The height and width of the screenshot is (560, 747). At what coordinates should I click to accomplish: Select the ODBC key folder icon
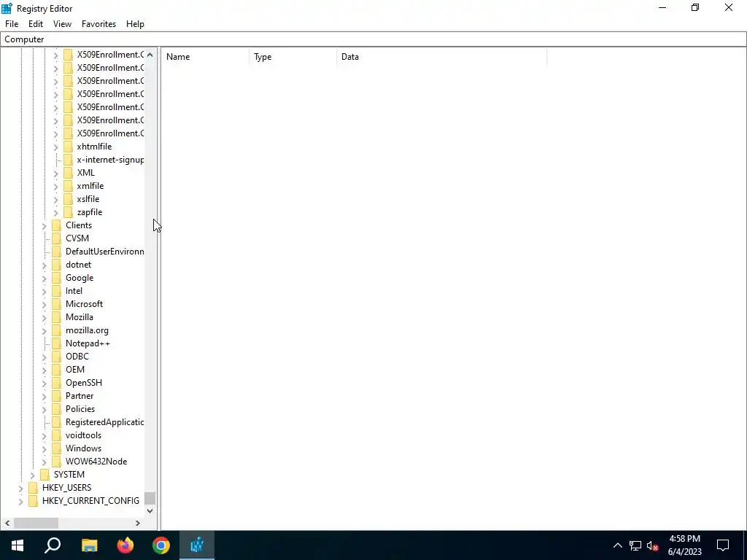[x=57, y=357]
